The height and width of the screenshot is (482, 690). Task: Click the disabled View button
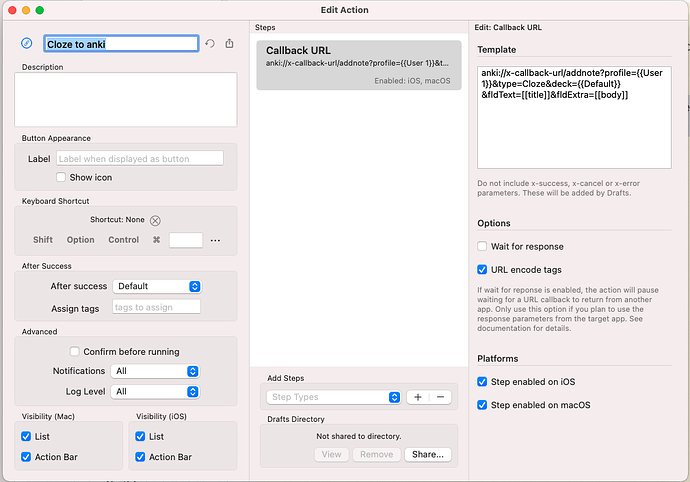click(331, 454)
